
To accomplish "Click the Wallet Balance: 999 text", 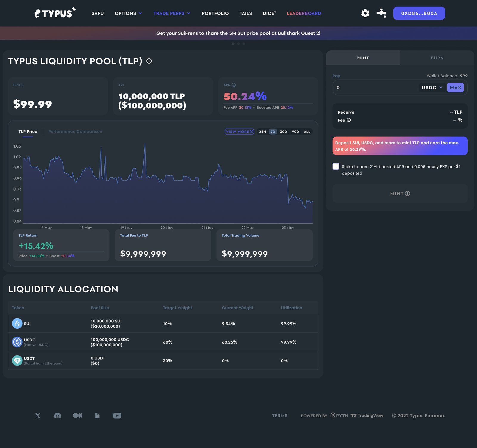I will coord(447,76).
